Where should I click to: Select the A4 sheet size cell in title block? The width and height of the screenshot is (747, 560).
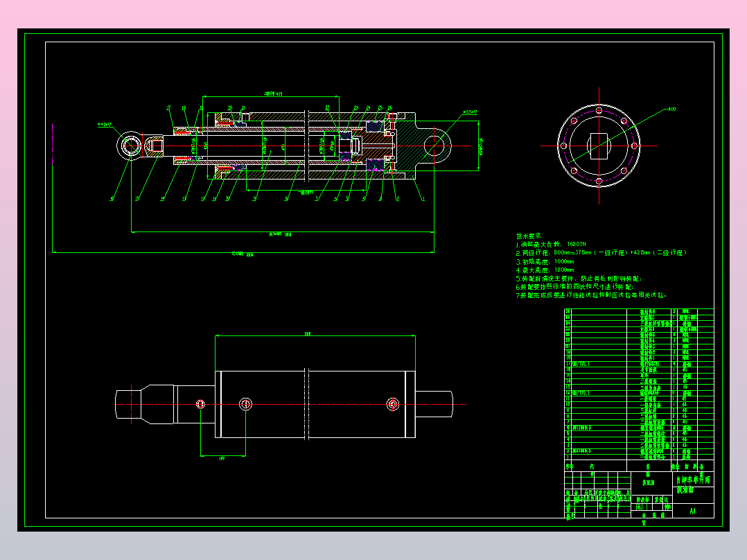pos(692,509)
